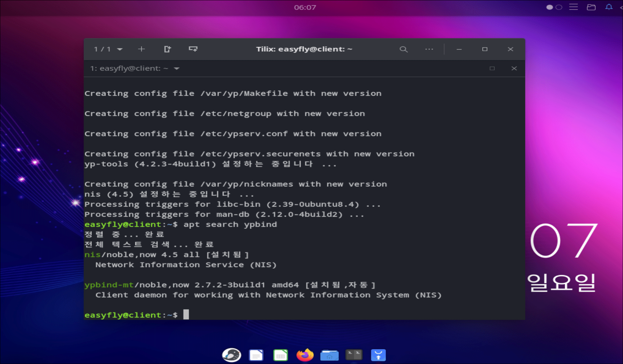Open LibreOffice Calc from dock
Image resolution: width=623 pixels, height=364 pixels.
pos(280,355)
